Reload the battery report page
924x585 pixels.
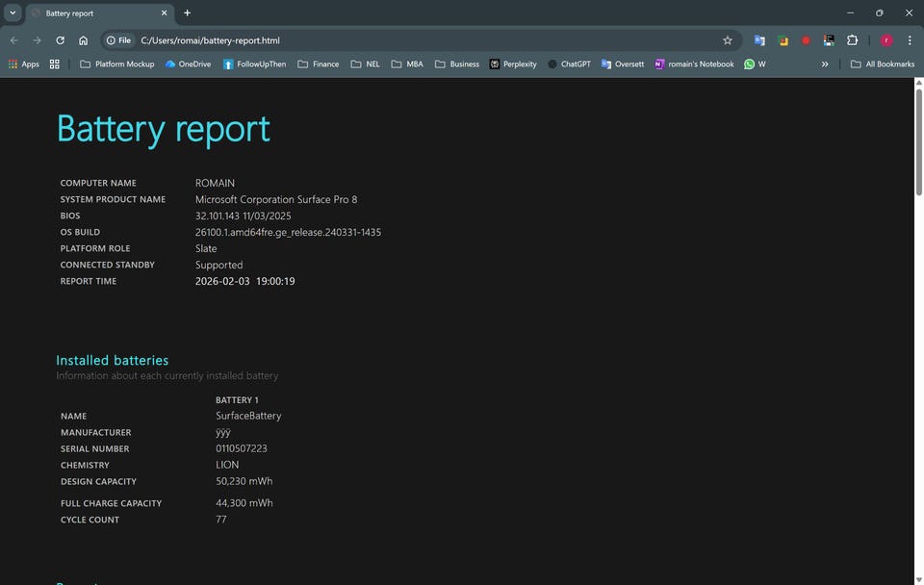tap(60, 40)
